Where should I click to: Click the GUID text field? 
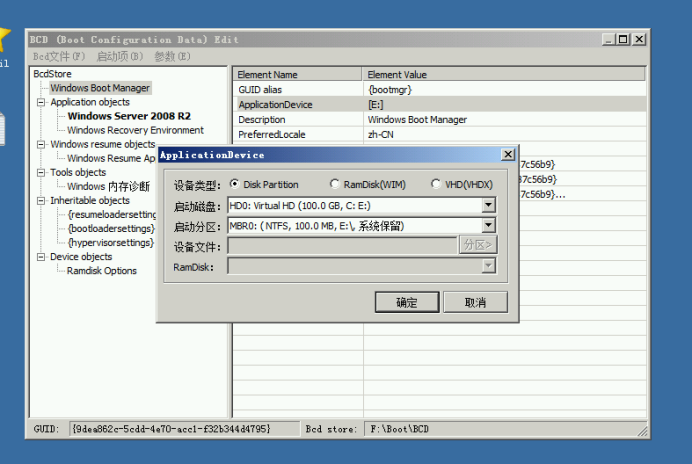(x=184, y=429)
